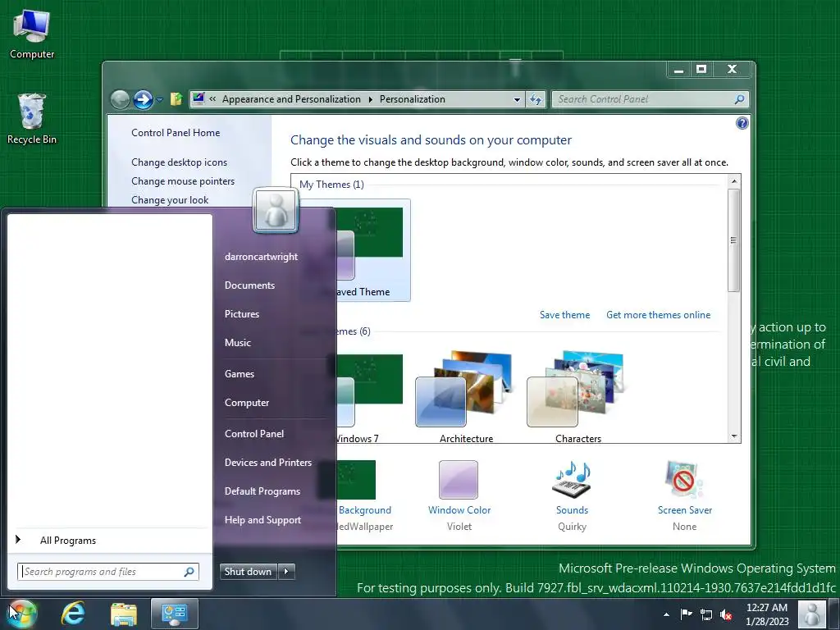Click Change your look link
This screenshot has height=630, width=840.
coord(170,200)
